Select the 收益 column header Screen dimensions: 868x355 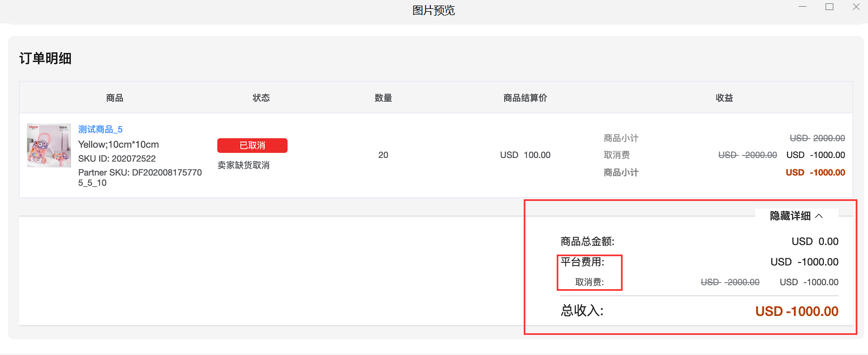(724, 97)
